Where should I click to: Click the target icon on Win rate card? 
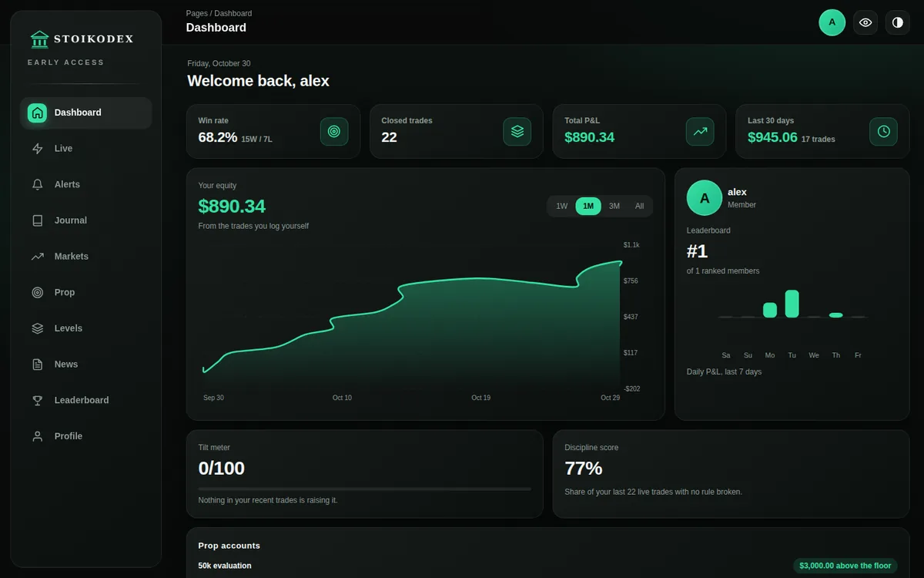tap(334, 132)
